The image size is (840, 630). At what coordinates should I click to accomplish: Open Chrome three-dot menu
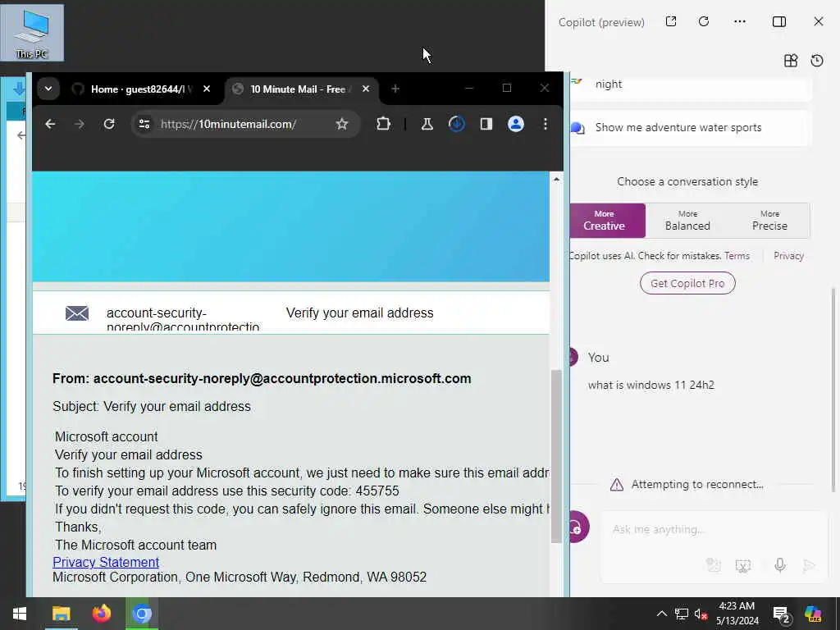coord(546,125)
